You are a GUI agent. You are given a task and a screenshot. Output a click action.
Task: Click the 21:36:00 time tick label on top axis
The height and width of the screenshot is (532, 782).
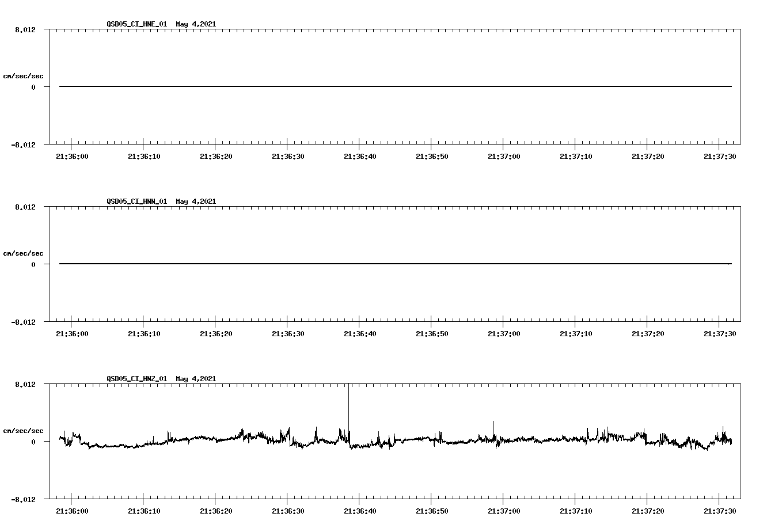pos(73,155)
